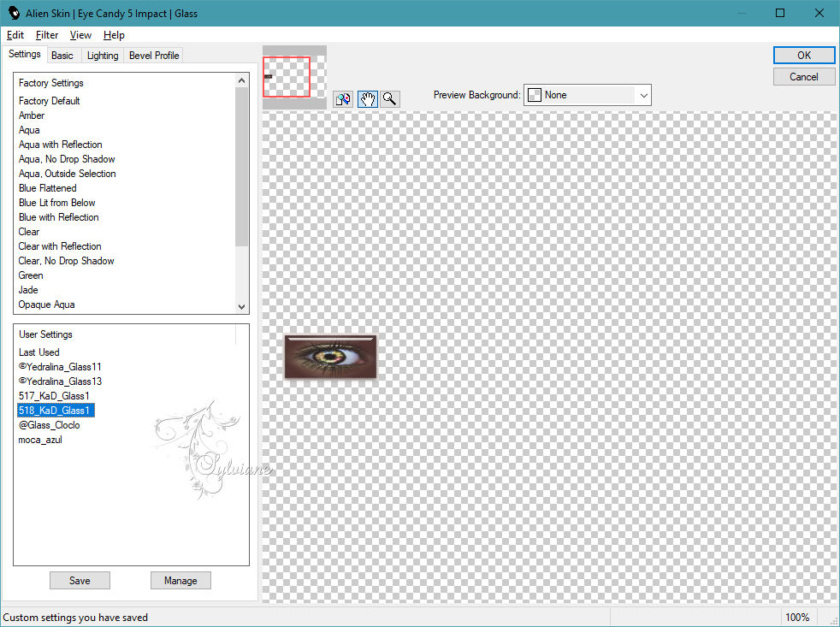Select ©Yedralina_Glass11 user setting

[x=60, y=367]
